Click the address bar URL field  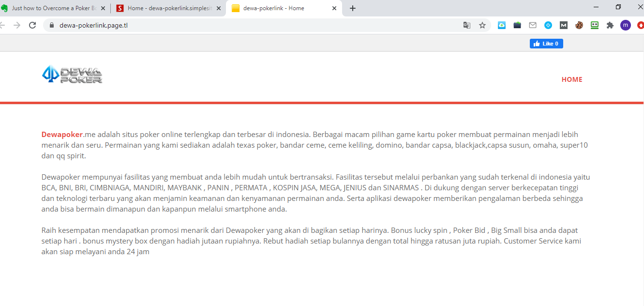pos(242,25)
